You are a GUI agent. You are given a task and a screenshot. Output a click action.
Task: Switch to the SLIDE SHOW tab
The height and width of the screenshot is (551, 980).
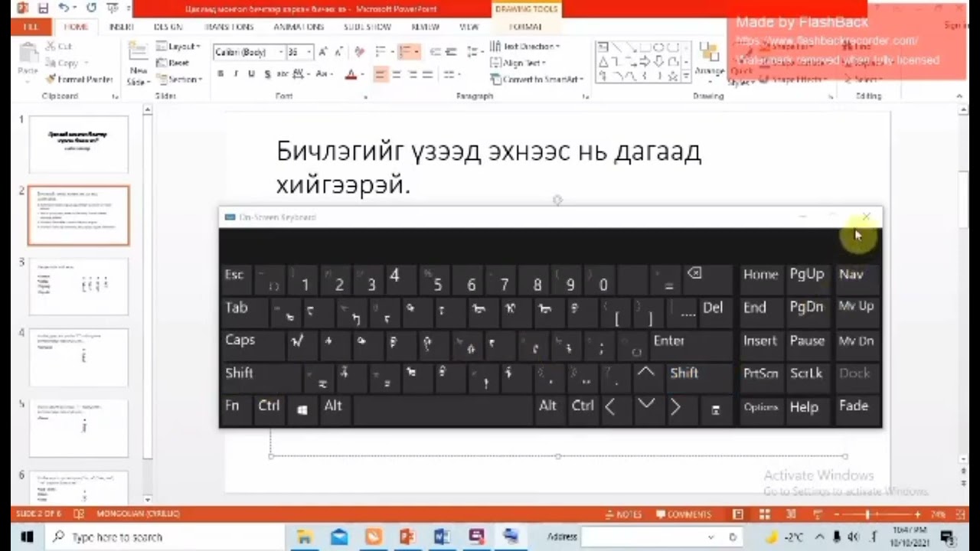(x=369, y=26)
